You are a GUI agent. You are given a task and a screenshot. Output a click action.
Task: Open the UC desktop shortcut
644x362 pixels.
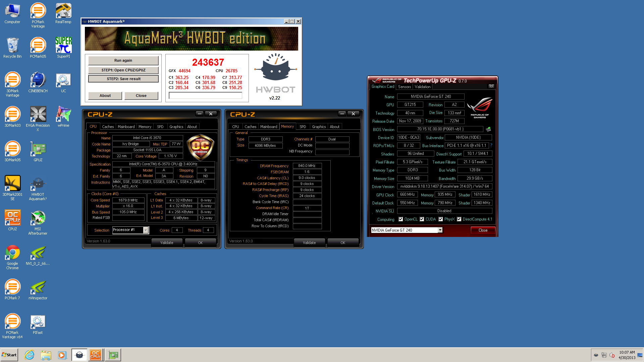pyautogui.click(x=63, y=82)
